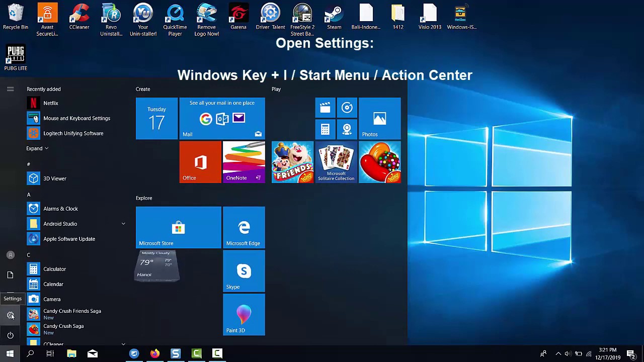Viewport: 644px width, 362px height.
Task: Show hidden tray icons chevron
Action: click(558, 354)
